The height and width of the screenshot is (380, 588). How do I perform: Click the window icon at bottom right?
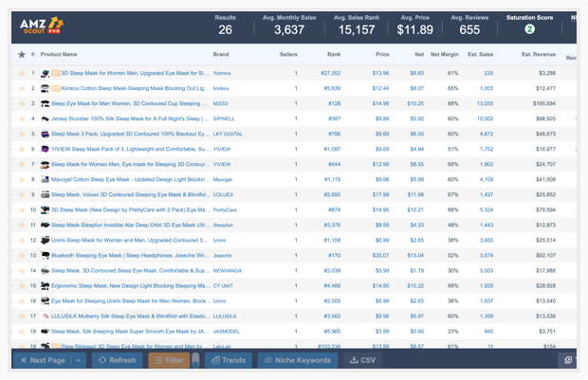568,360
